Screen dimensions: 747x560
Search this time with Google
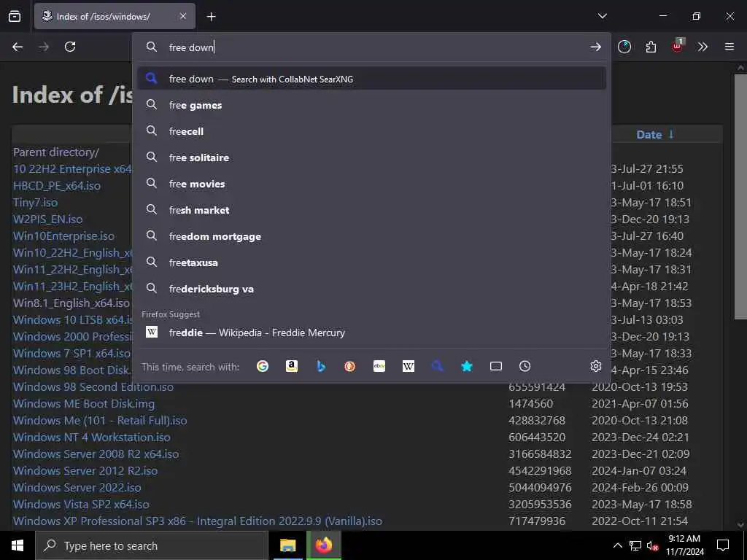pyautogui.click(x=263, y=366)
